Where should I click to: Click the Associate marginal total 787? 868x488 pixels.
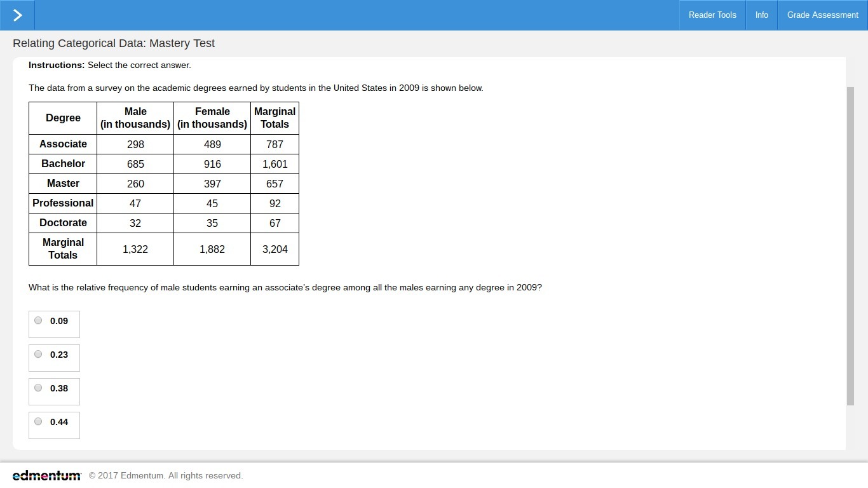coord(275,144)
